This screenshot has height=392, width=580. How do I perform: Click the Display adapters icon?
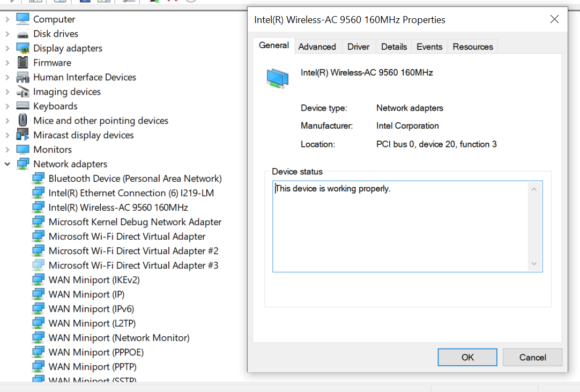coord(23,48)
